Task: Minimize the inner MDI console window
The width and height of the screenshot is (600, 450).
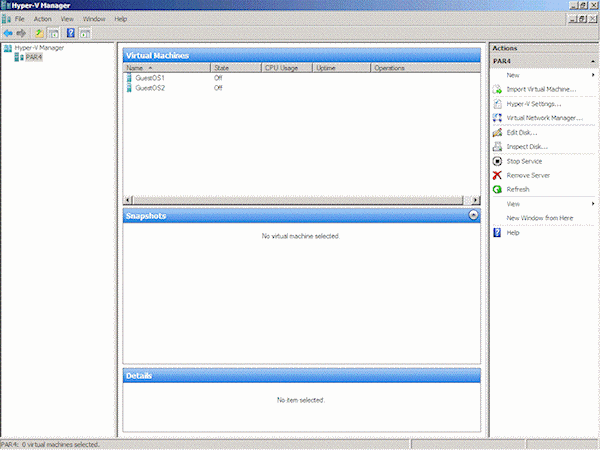Action: (573, 18)
